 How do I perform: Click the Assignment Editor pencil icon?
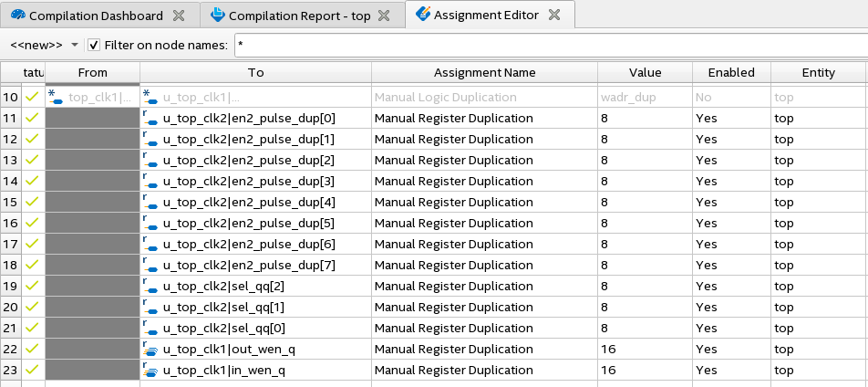tap(424, 15)
